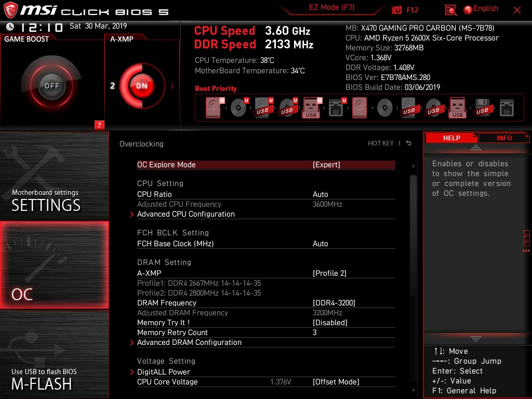Viewport: 532px width, 399px height.
Task: Open the SETTINGS motherboard settings section
Action: pos(54,176)
